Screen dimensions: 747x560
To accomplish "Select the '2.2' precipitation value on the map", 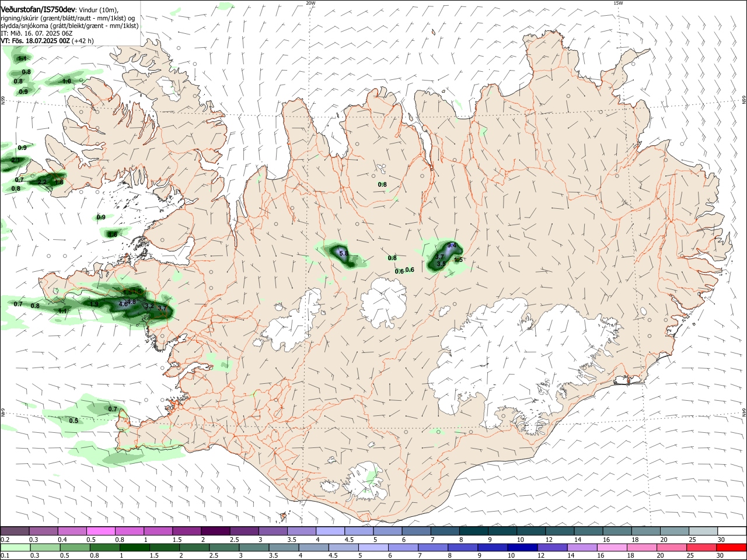I will [42, 182].
